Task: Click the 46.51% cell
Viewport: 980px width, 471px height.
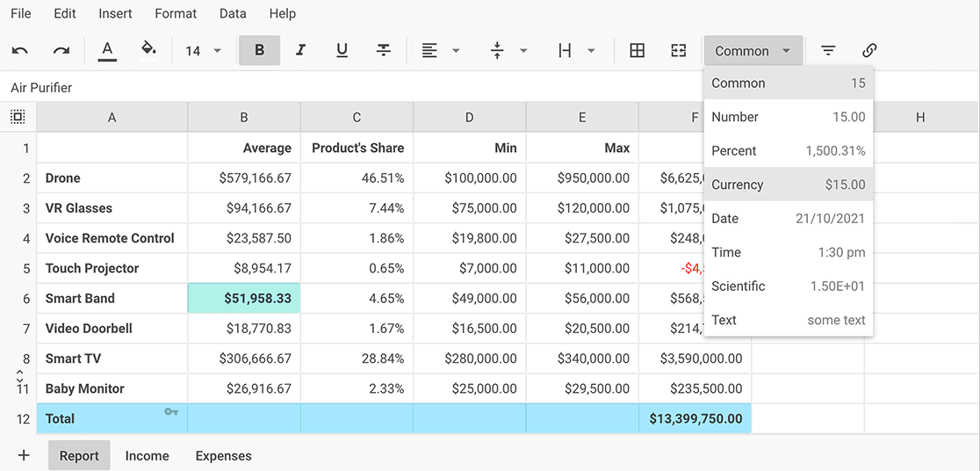Action: tap(357, 178)
